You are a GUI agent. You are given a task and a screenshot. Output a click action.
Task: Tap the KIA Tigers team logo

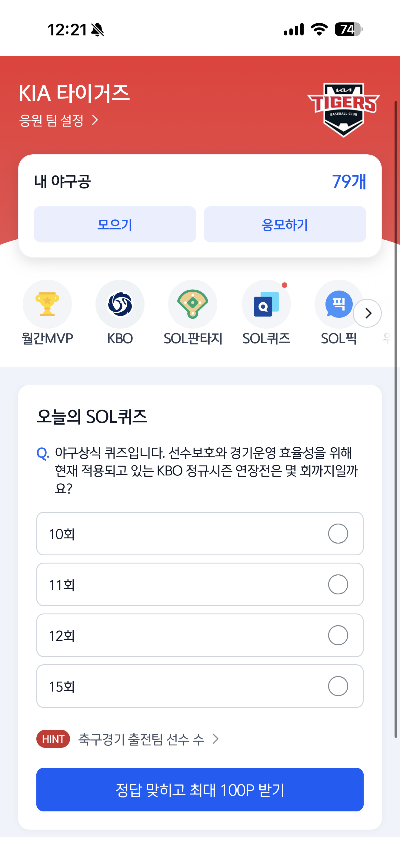[x=343, y=110]
